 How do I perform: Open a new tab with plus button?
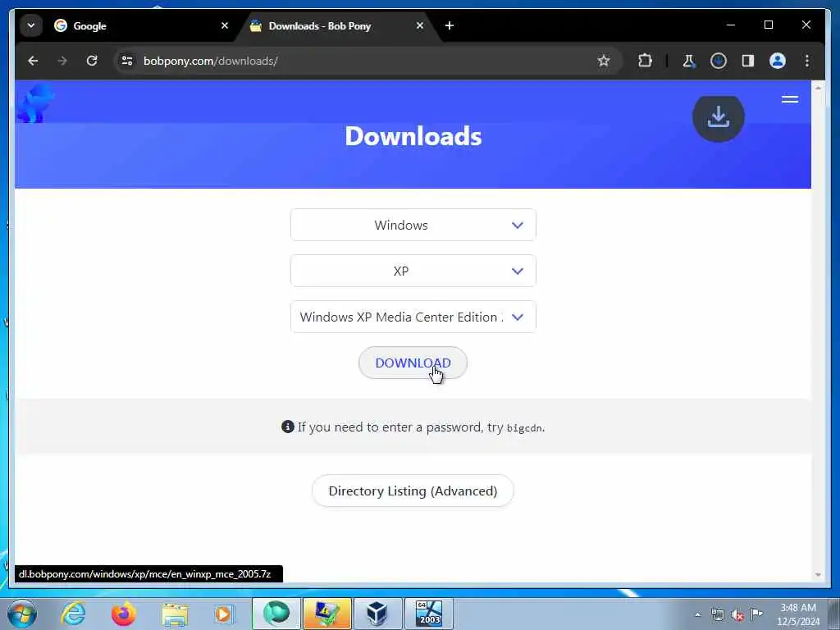pyautogui.click(x=450, y=25)
